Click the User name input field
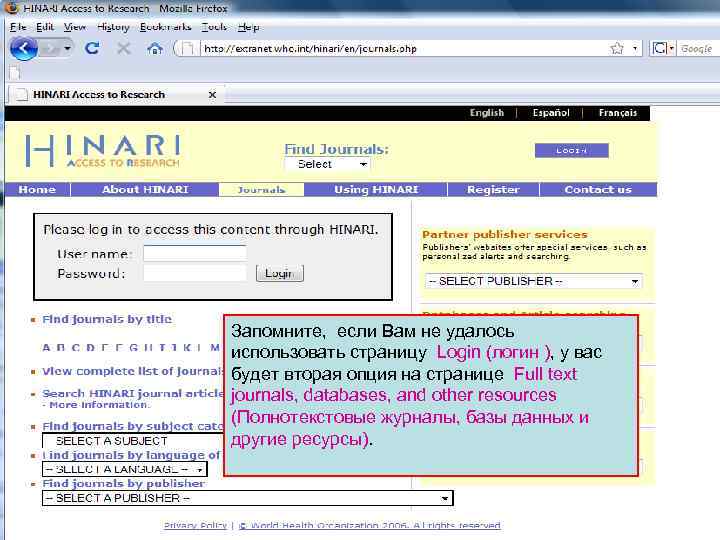720x540 pixels. click(x=195, y=253)
